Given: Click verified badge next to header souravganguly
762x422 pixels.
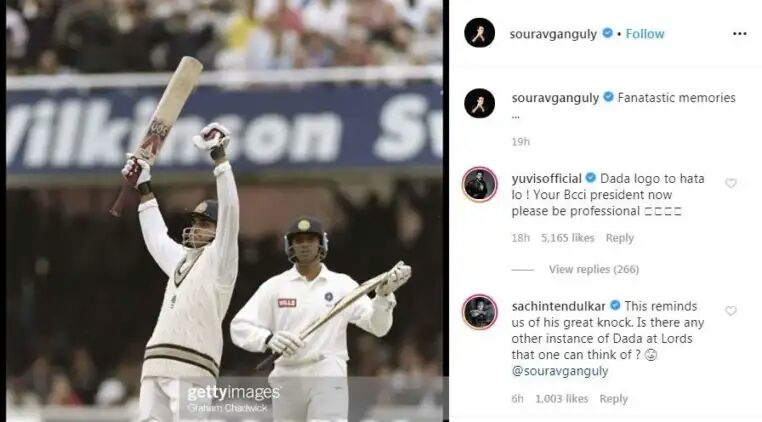Looking at the screenshot, I should 607,33.
